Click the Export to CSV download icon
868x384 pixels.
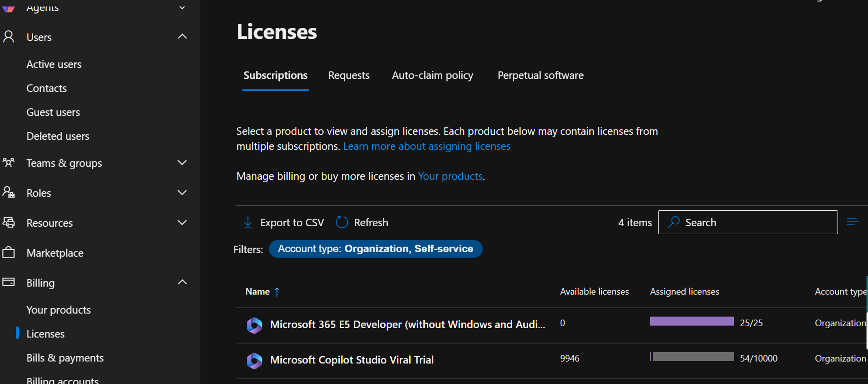tap(248, 222)
